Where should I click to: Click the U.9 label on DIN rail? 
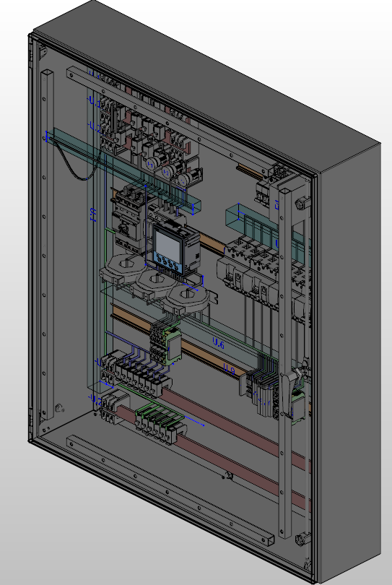230,369
